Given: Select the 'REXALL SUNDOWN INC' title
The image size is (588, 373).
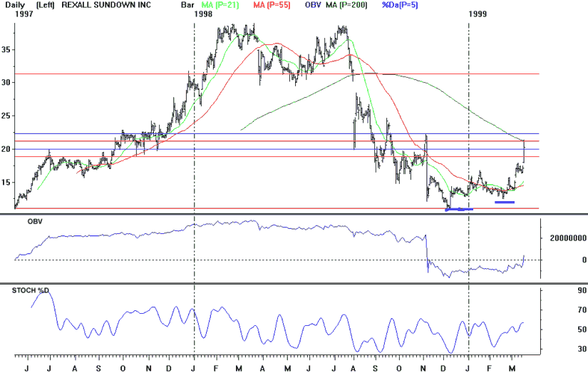Looking at the screenshot, I should click(106, 5).
